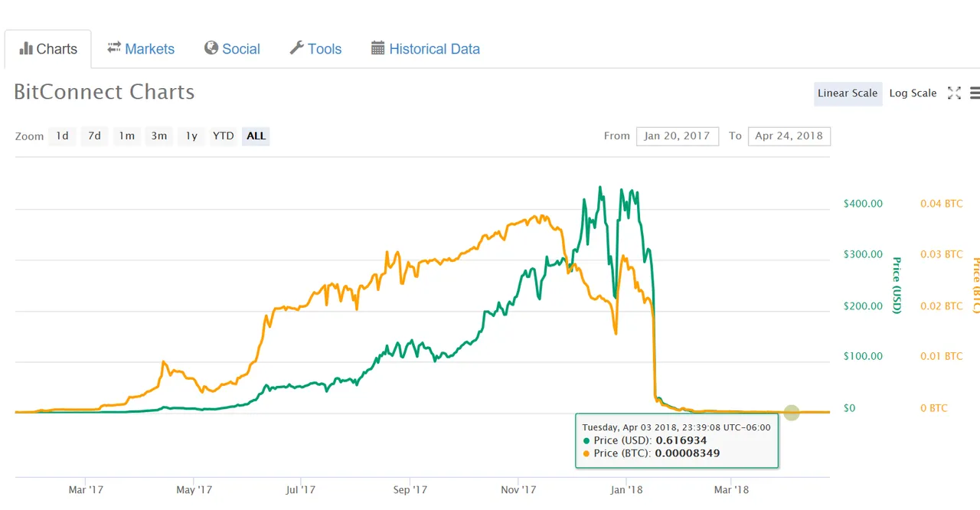Image resolution: width=980 pixels, height=510 pixels.
Task: Click the 0.02 BTC axis label
Action: (x=941, y=306)
